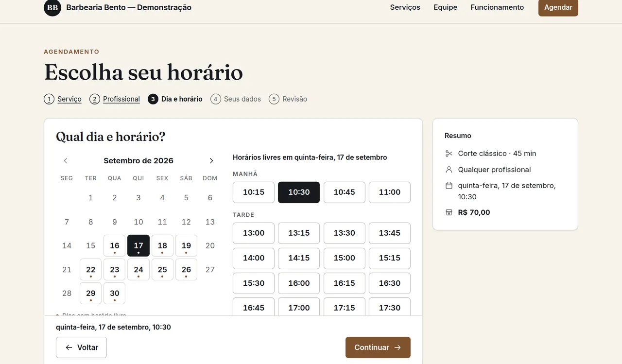
Task: Click the Setembro de 2026 month label
Action: pos(138,161)
